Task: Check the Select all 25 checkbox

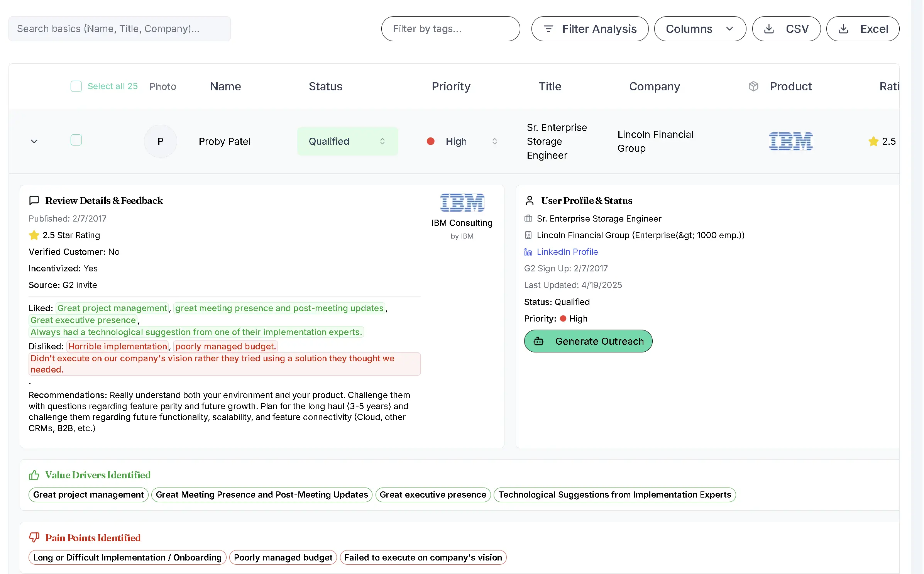Action: pyautogui.click(x=76, y=86)
